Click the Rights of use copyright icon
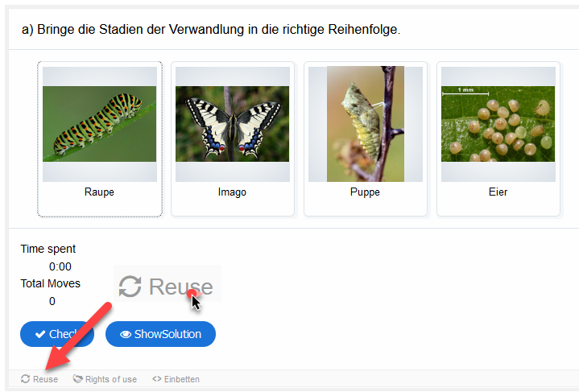The image size is (579, 392). 78,379
